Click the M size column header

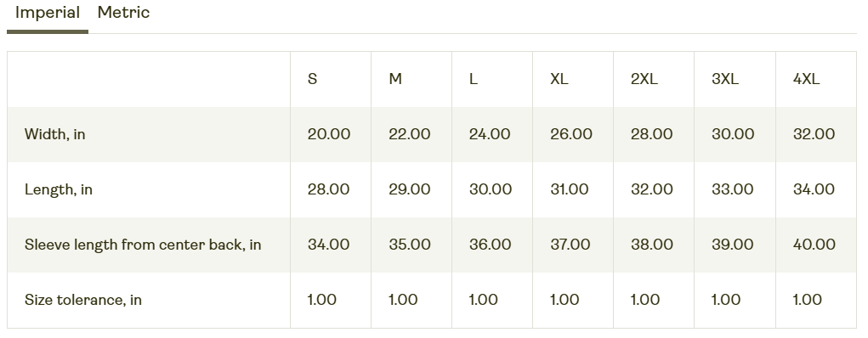click(395, 79)
